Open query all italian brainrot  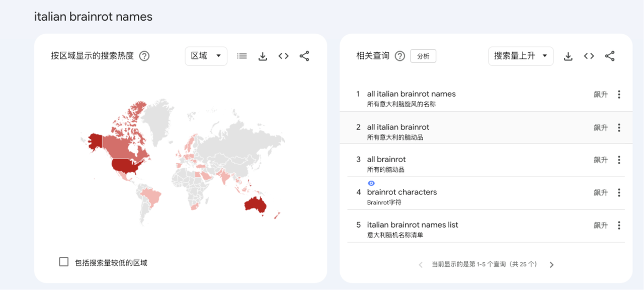pos(398,127)
